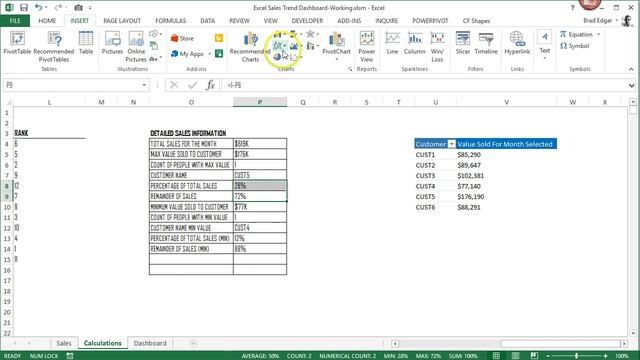This screenshot has width=640, height=360.
Task: Open the Office Store add-ins
Action: pos(182,38)
